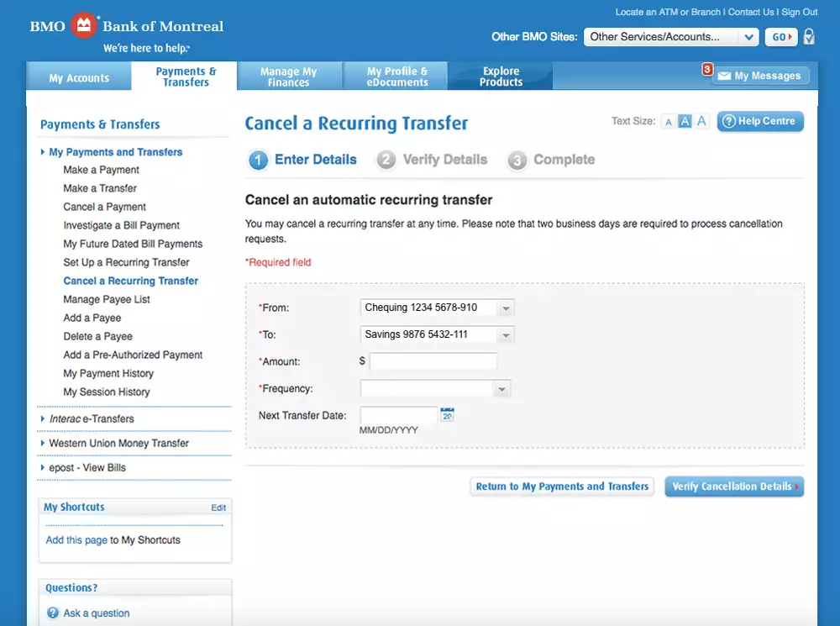Open the calendar date picker icon

click(448, 414)
